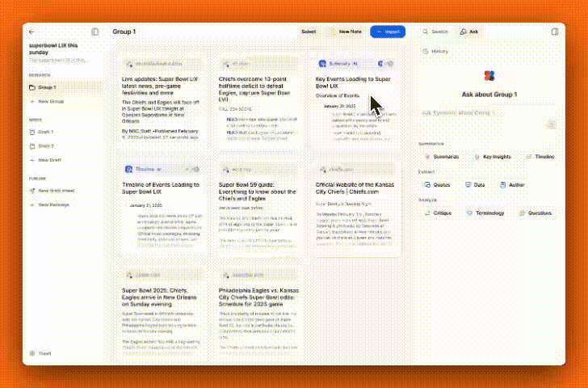Click Overview of Events text

(338, 95)
